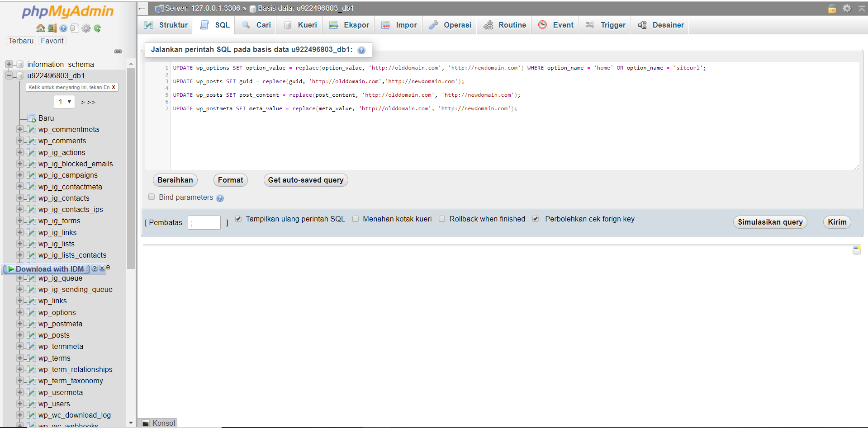The height and width of the screenshot is (428, 868).
Task: Open the Favorit tables button
Action: coord(52,41)
